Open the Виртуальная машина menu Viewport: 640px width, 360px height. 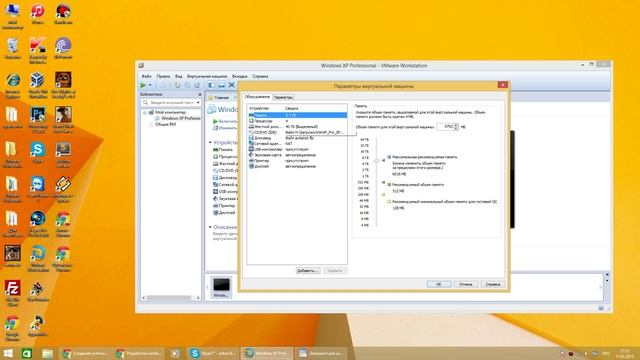207,76
